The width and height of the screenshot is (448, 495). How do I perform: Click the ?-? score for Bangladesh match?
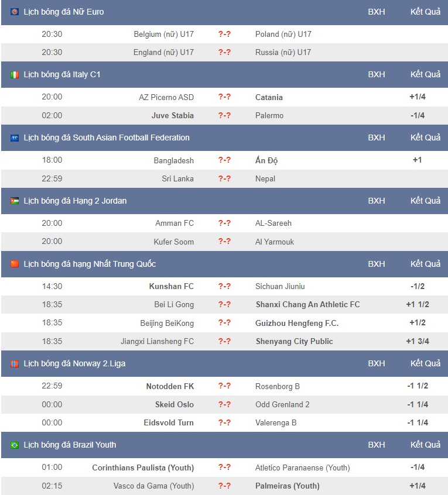(x=224, y=160)
